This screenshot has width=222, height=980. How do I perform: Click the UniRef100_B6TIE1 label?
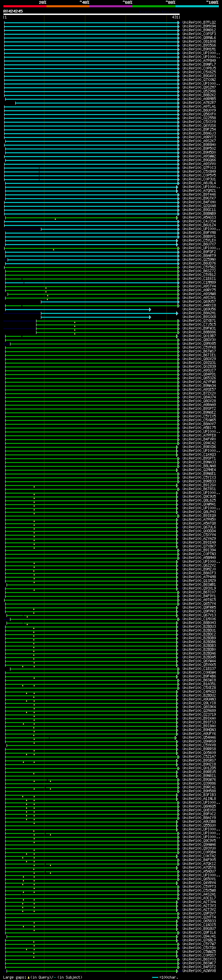199,355
